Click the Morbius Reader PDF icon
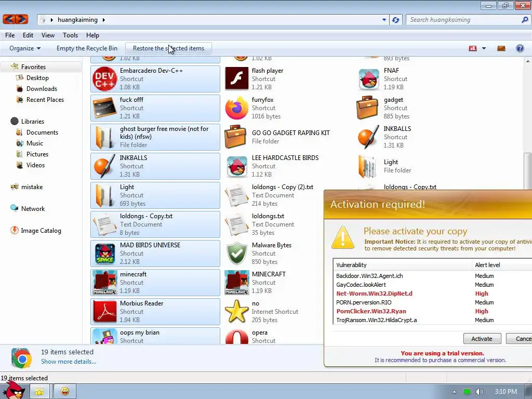 pos(105,312)
